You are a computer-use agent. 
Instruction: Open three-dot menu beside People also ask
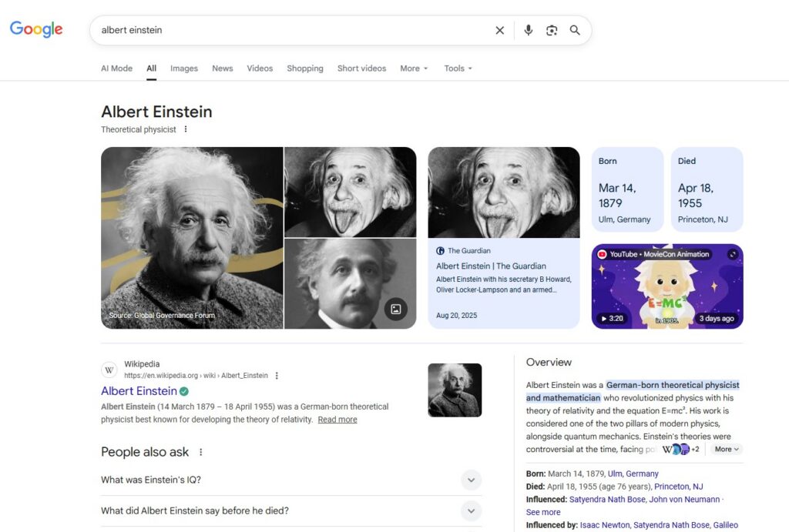tap(200, 453)
